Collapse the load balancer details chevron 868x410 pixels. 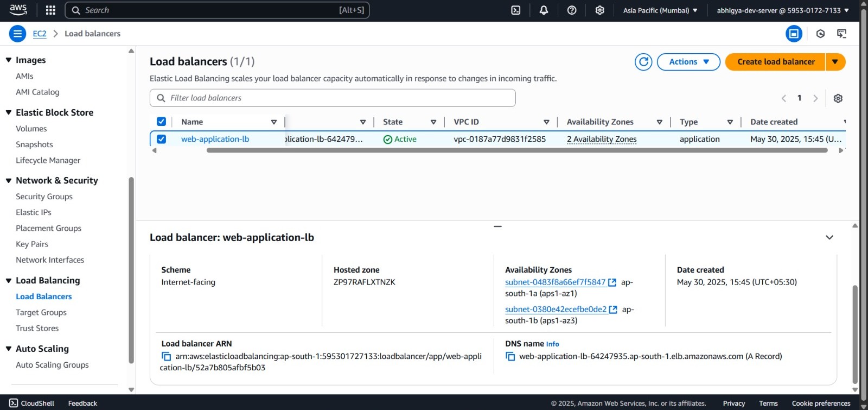pyautogui.click(x=829, y=237)
